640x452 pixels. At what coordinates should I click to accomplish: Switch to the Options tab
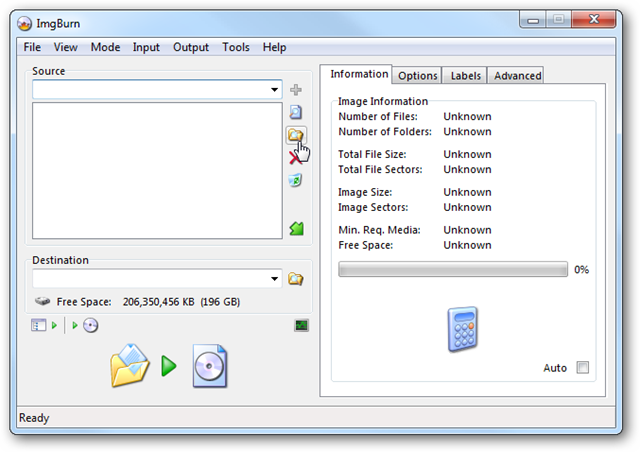pyautogui.click(x=417, y=76)
